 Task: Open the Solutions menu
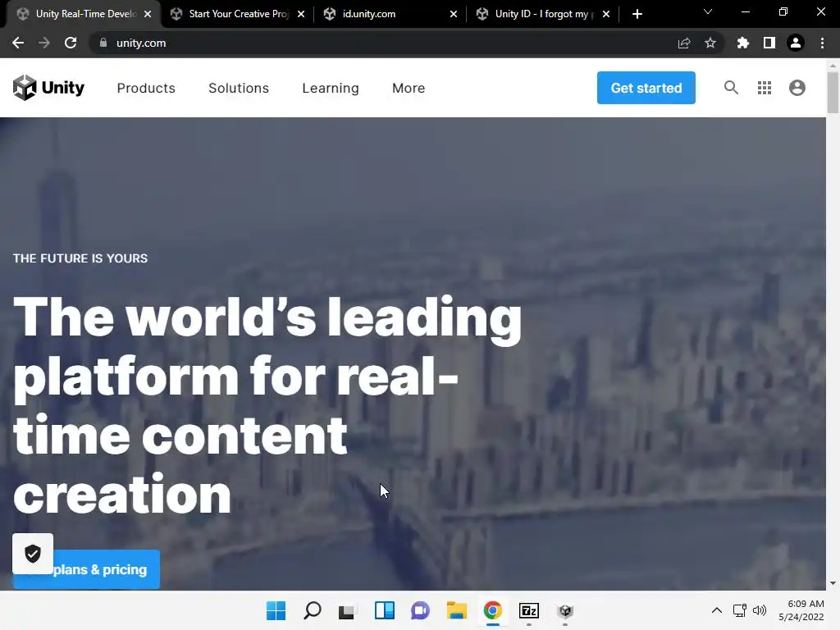(239, 88)
